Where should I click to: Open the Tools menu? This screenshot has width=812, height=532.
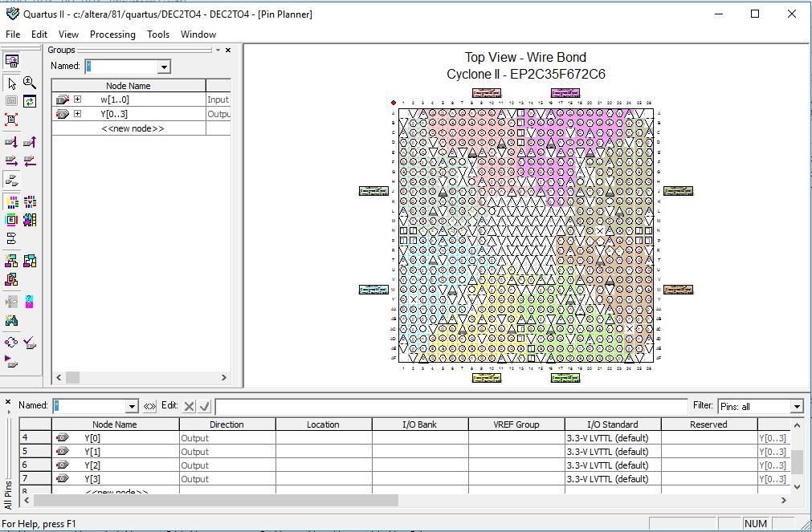pos(158,35)
